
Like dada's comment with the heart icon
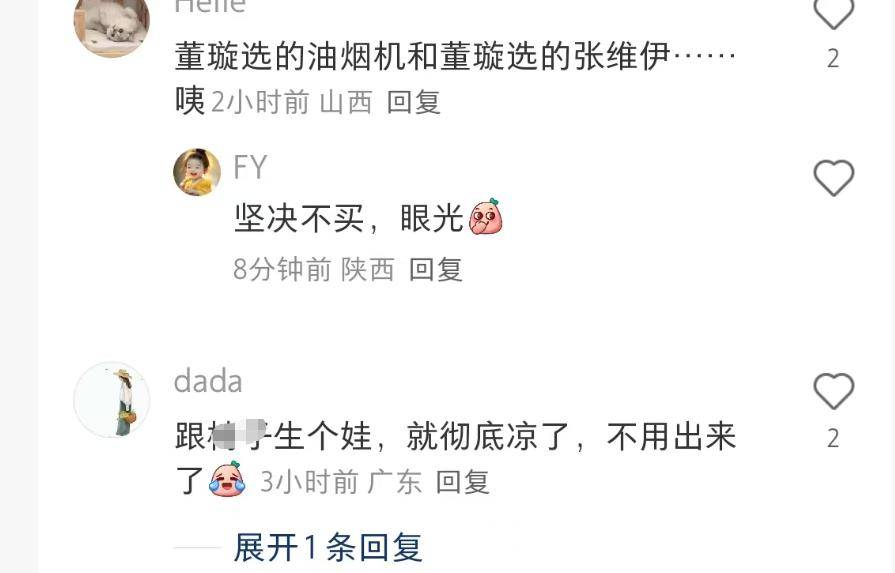click(x=833, y=391)
